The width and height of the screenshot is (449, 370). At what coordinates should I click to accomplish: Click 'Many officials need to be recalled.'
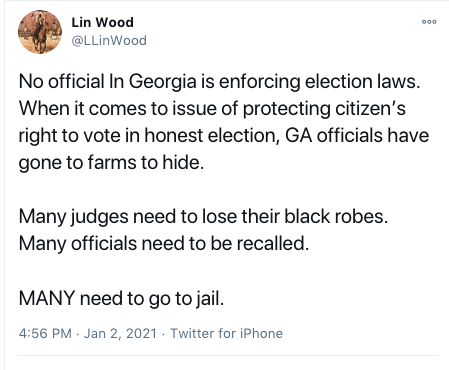(x=164, y=244)
